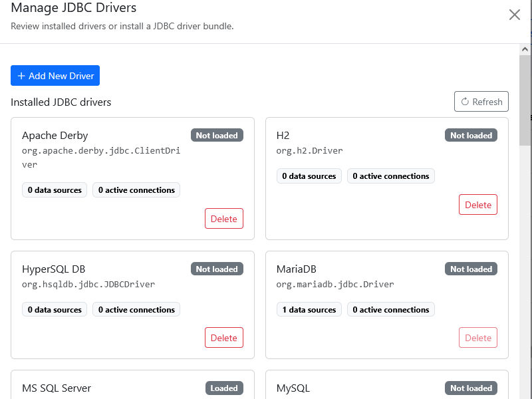Image resolution: width=532 pixels, height=399 pixels.
Task: Click the dialog's vertical scrollbar thumb
Action: click(x=525, y=100)
